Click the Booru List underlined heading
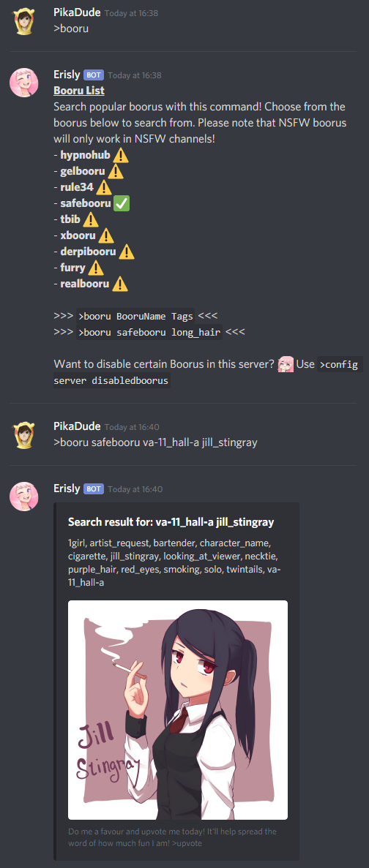The image size is (369, 868). [x=78, y=90]
